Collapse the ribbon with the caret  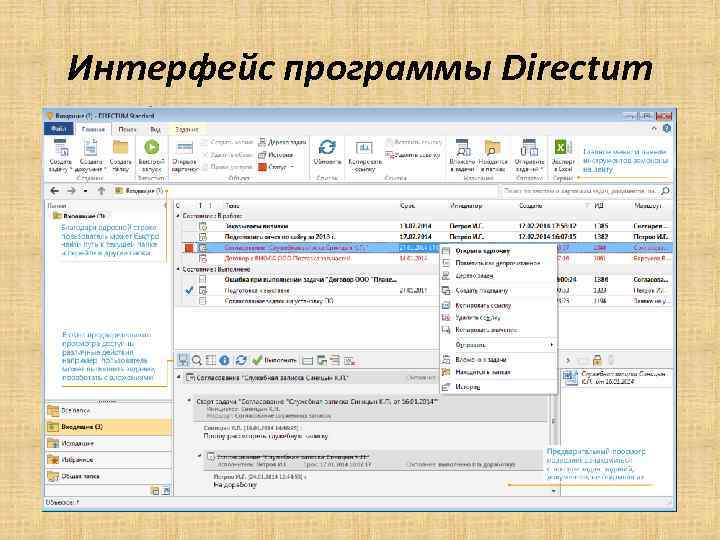click(x=654, y=129)
